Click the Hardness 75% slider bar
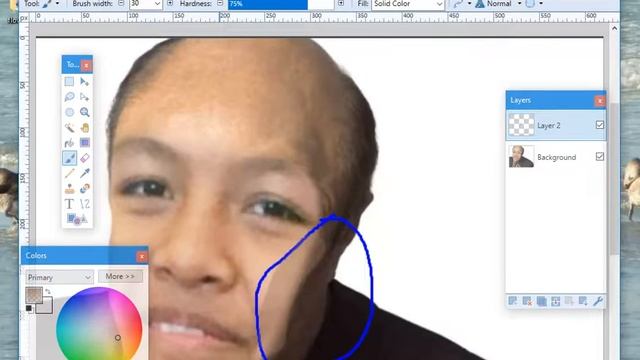 (280, 4)
